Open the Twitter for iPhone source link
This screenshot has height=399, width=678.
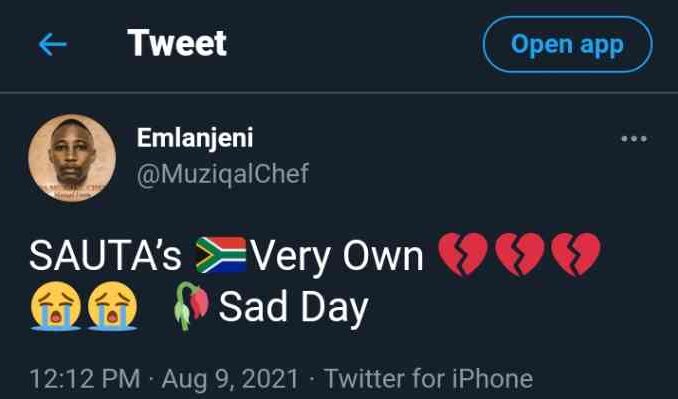tap(429, 379)
